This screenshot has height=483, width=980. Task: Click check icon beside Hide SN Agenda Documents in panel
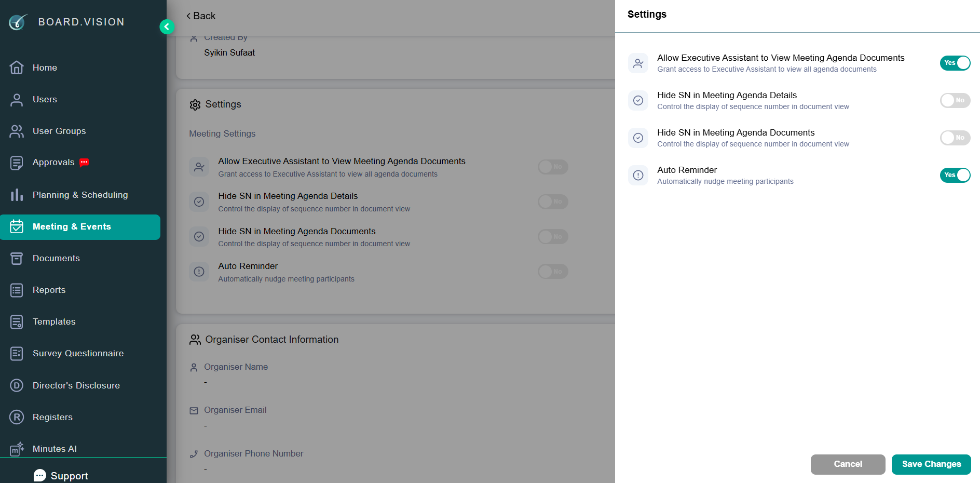coord(638,138)
